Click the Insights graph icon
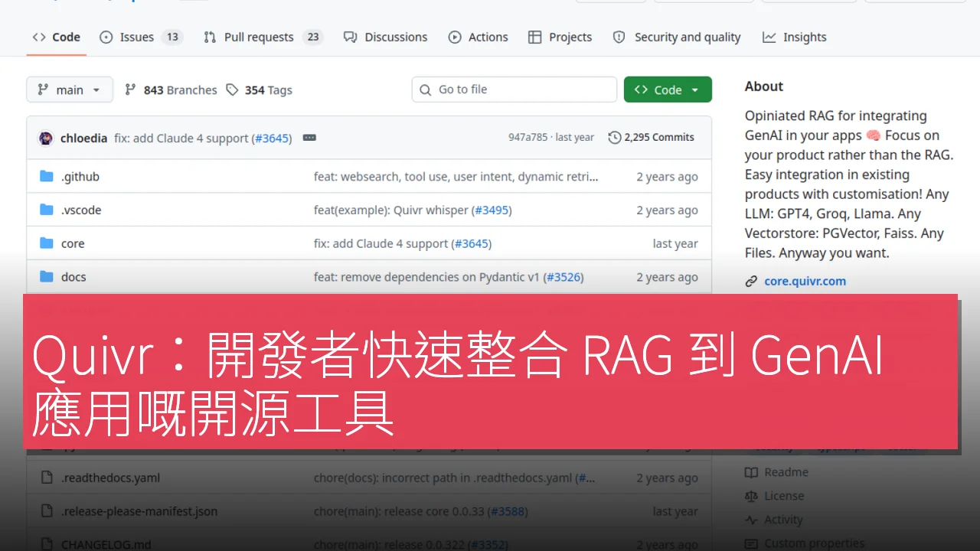 769,37
